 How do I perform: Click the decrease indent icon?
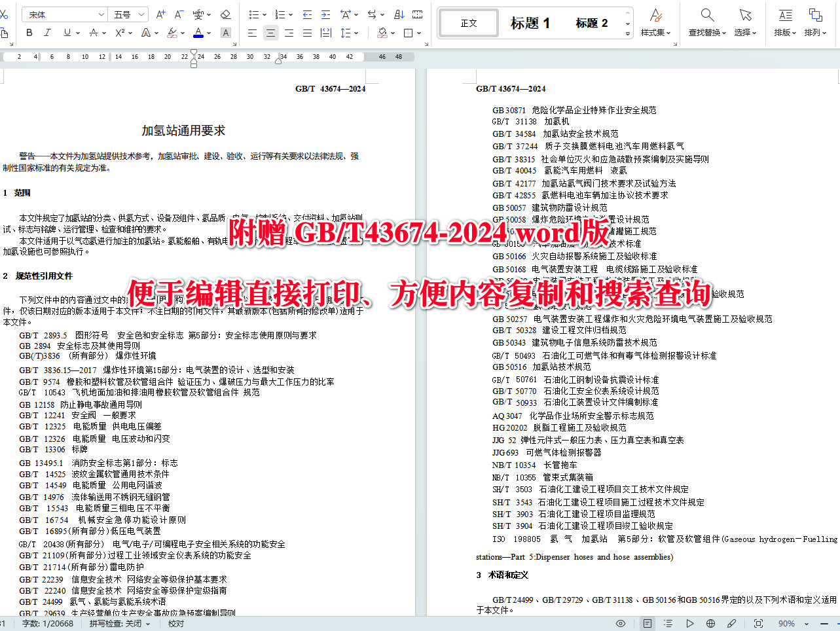tap(307, 14)
